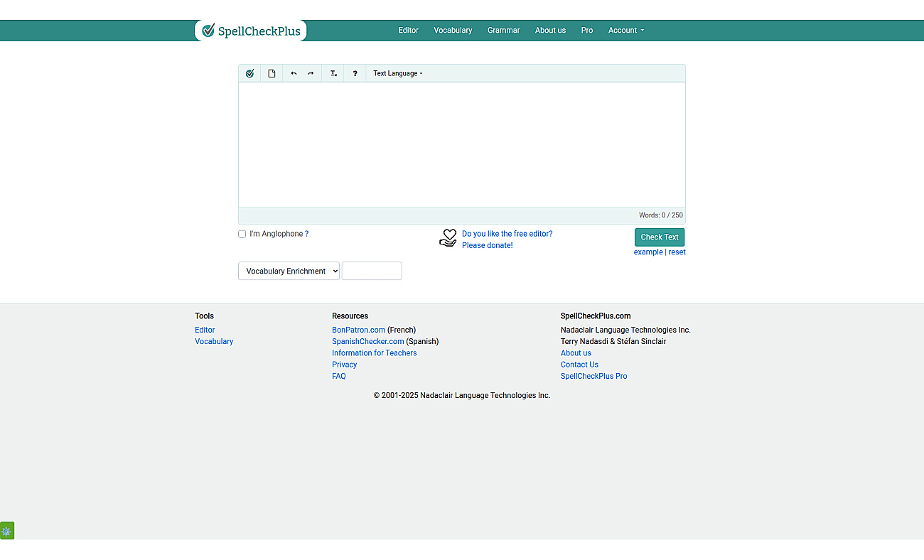924x560 pixels.
Task: Click the green gear icon at bottom left
Action: [x=6, y=531]
